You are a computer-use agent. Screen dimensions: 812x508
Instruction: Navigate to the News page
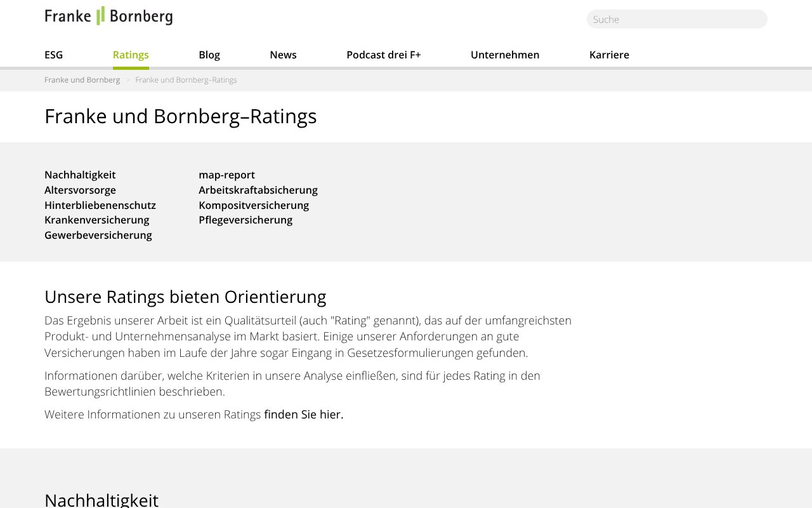coord(283,55)
